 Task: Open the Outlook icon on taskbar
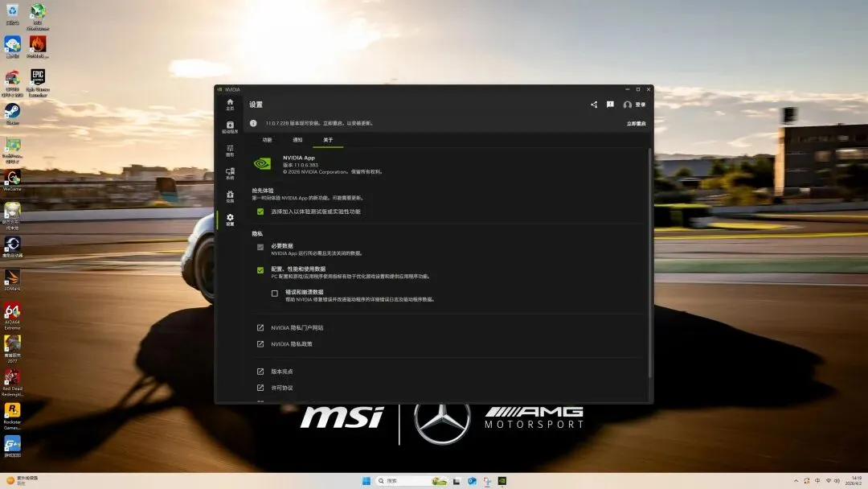tap(472, 481)
